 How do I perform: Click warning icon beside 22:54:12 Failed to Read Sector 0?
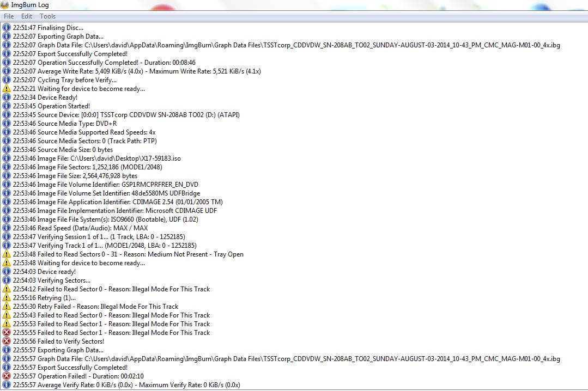click(7, 289)
